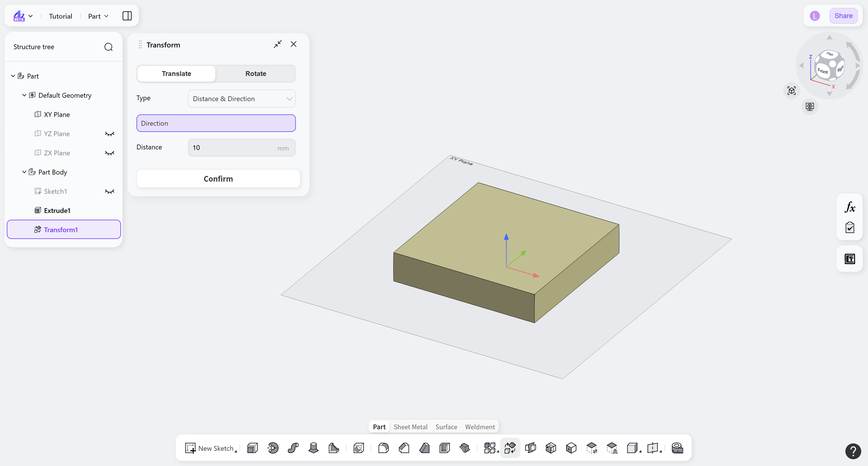Open the display settings monitor icon

tap(810, 107)
